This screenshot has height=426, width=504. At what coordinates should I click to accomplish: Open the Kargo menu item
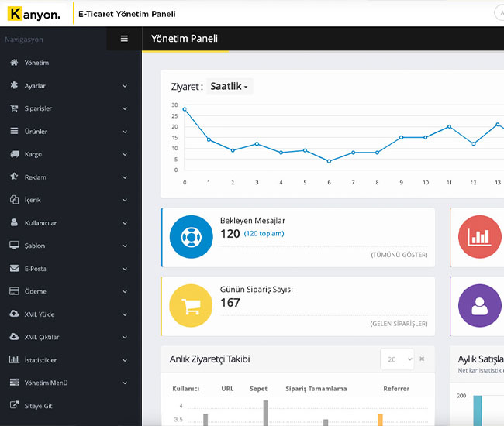[x=33, y=154]
